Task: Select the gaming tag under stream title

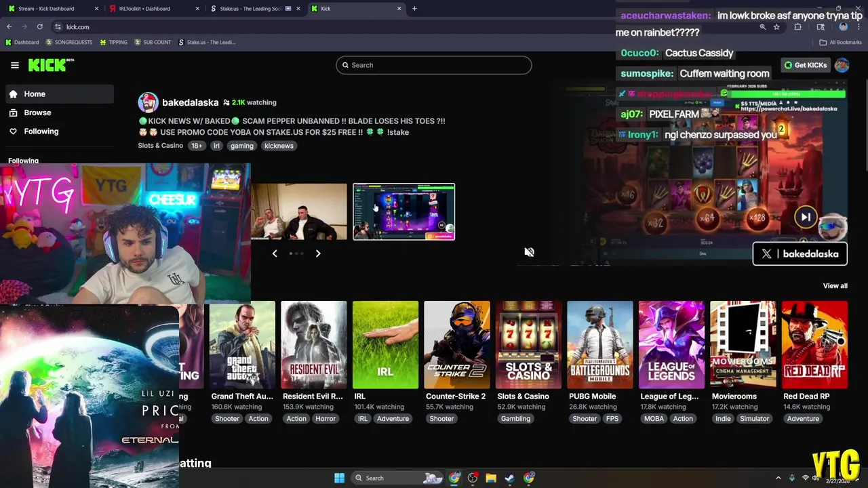Action: [x=241, y=146]
